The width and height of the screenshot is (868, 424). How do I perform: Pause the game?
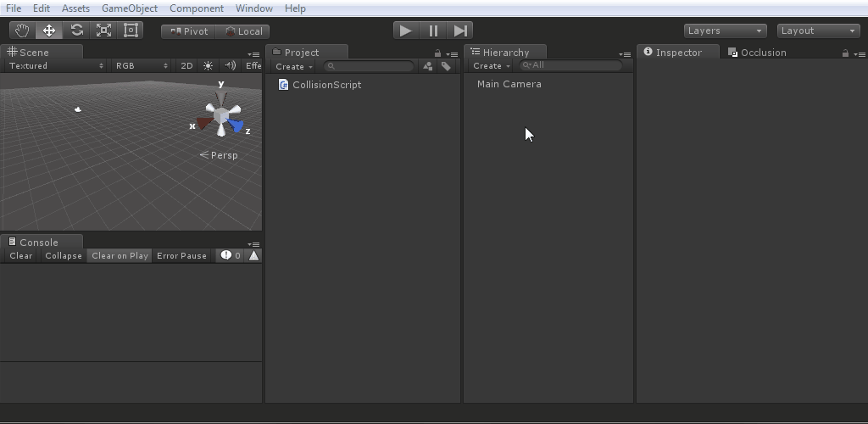433,31
